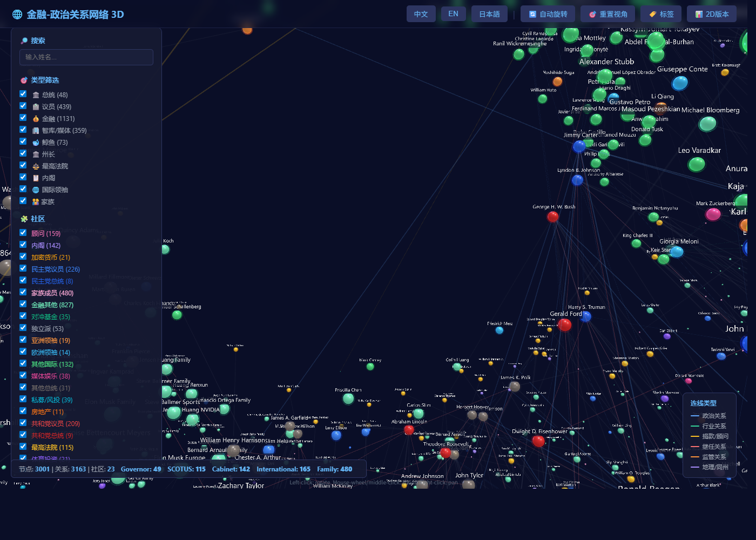
Task: Click the building icon for 总统 (48)
Action: pyautogui.click(x=36, y=95)
